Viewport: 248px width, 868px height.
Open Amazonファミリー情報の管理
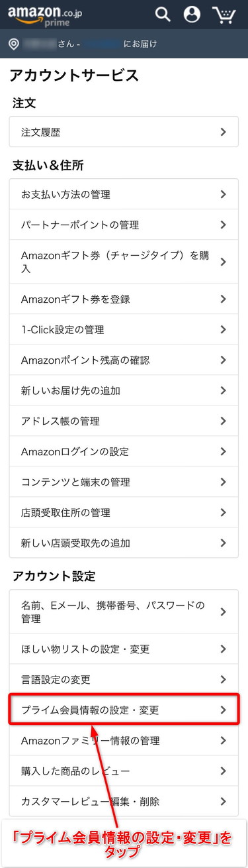point(124,740)
